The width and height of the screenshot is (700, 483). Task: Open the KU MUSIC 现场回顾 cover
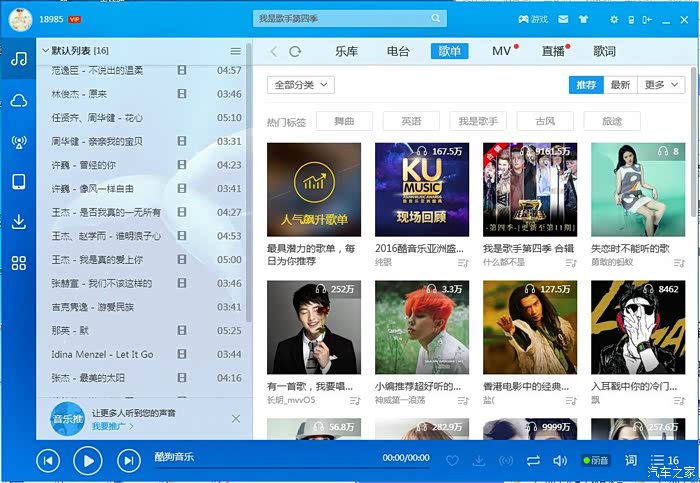tap(422, 189)
